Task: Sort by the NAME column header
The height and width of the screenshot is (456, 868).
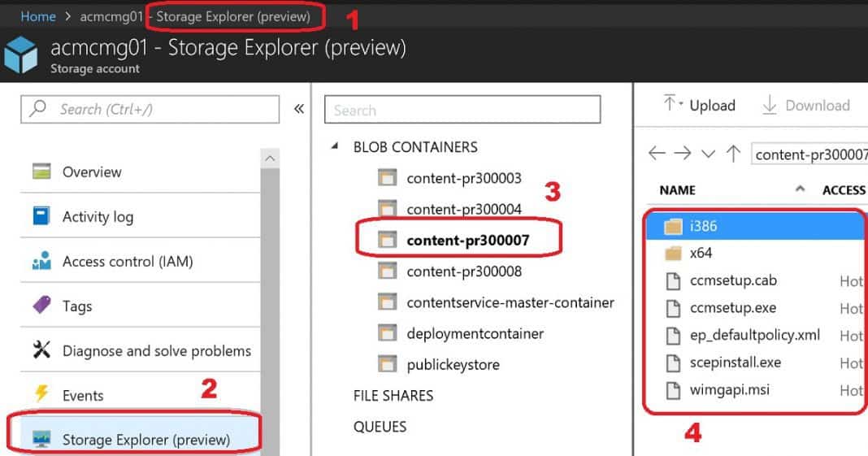Action: point(677,190)
